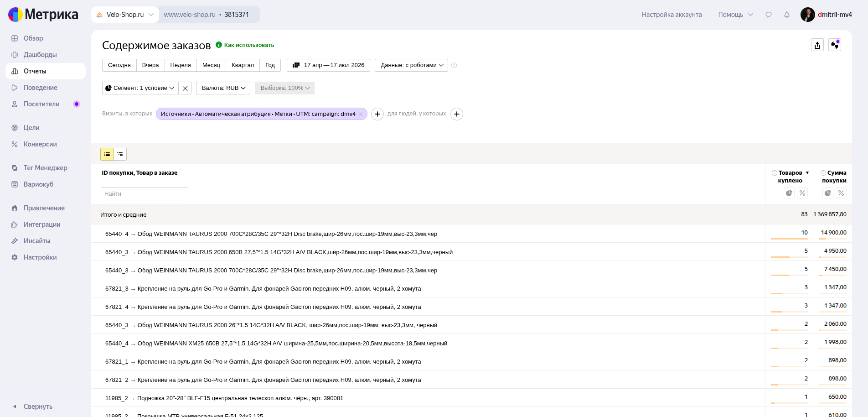
Task: Open the Валюта: RUB dropdown
Action: pos(223,88)
